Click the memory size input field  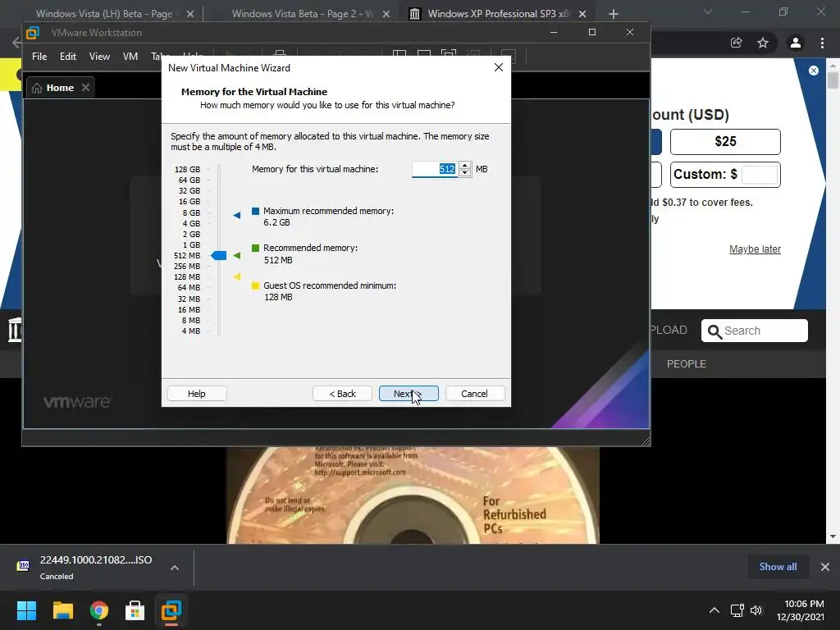coord(435,169)
